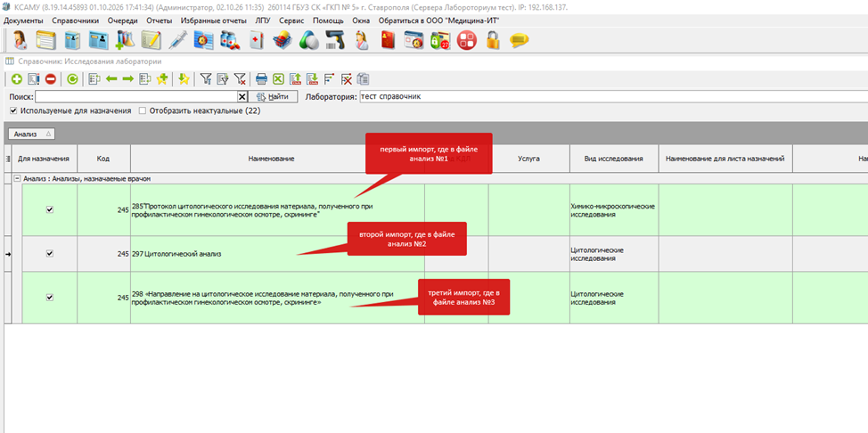Click the red circle four-squares icon
The width and height of the screenshot is (868, 433).
coord(467,41)
